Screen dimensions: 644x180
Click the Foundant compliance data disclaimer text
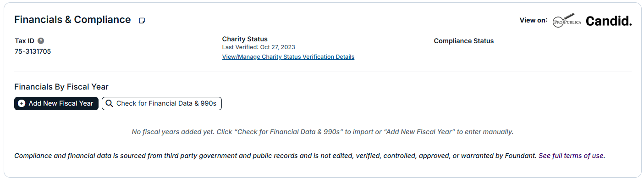pos(275,156)
